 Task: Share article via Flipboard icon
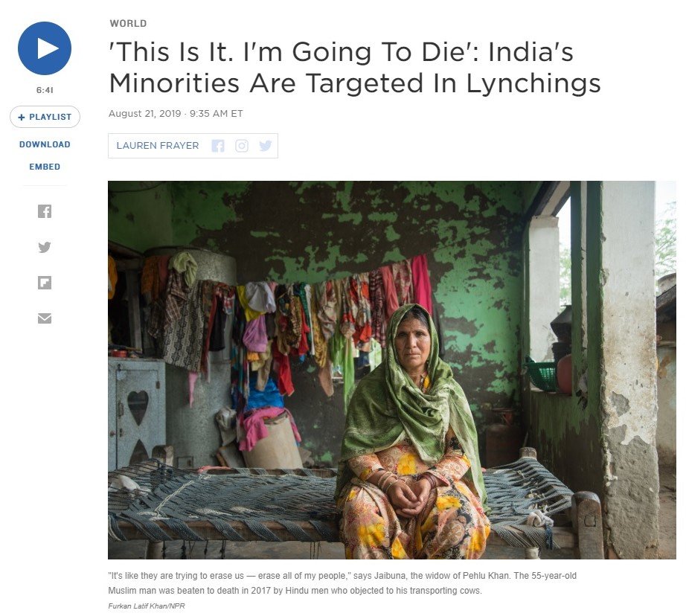pos(45,283)
